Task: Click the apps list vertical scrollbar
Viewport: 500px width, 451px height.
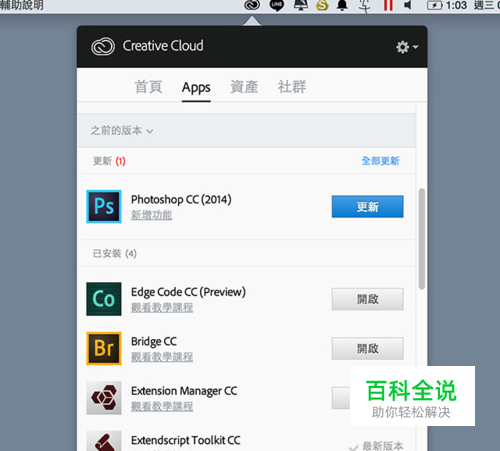Action: click(422, 239)
